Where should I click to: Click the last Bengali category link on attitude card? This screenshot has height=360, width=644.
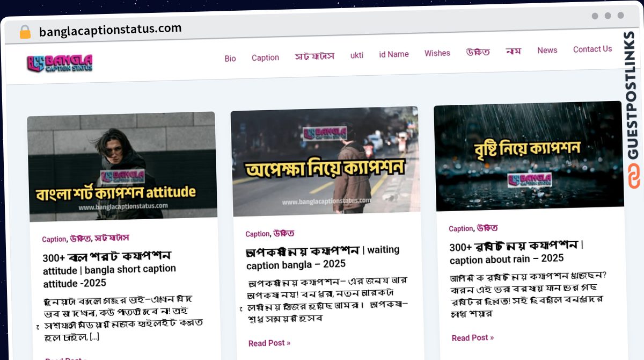tap(112, 237)
